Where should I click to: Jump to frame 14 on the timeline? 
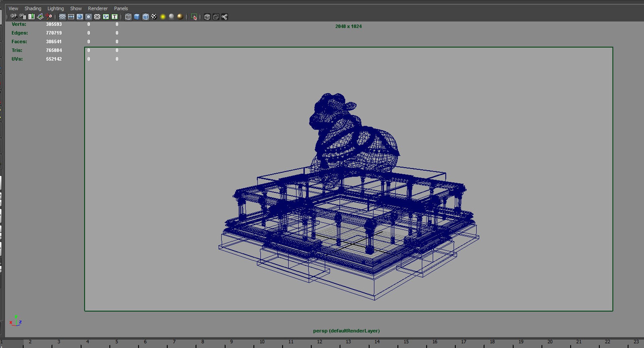coord(377,342)
